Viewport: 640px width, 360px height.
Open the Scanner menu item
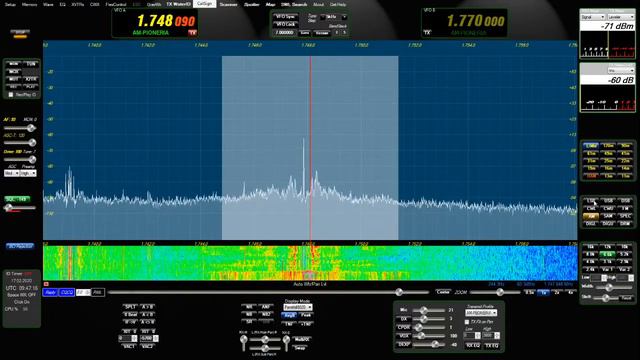coord(229,4)
